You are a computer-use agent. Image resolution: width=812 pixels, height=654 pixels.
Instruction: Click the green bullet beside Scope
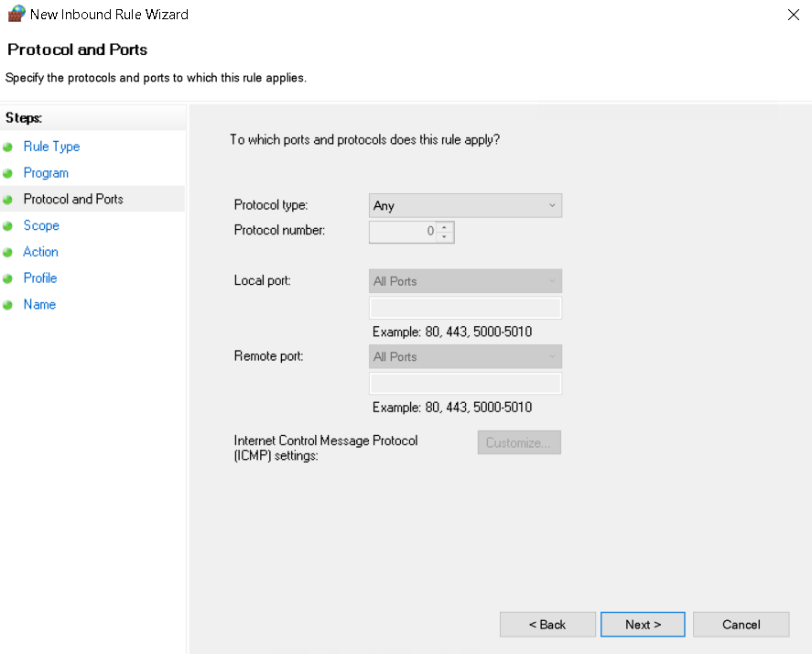[8, 226]
